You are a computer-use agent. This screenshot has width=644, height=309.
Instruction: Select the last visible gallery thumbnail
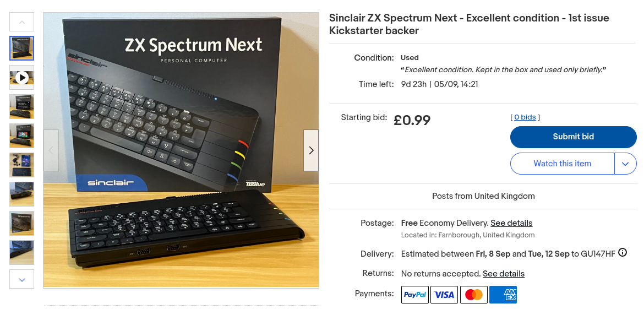pyautogui.click(x=22, y=253)
